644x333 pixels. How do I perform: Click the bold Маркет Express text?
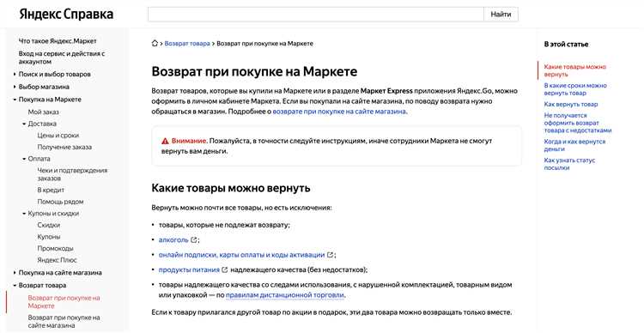(x=386, y=91)
